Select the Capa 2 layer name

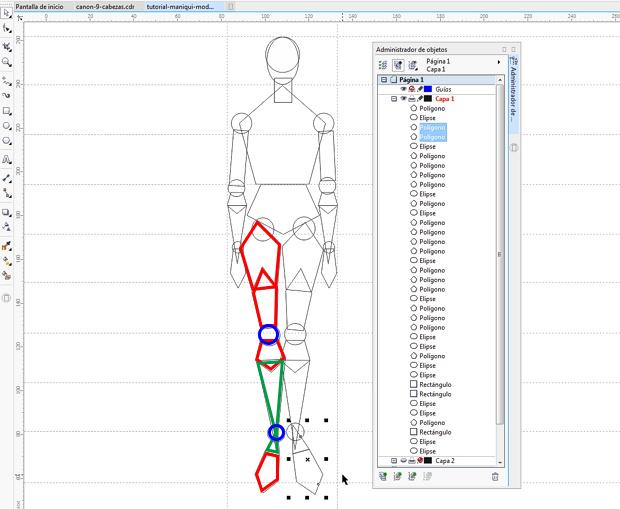(445, 461)
